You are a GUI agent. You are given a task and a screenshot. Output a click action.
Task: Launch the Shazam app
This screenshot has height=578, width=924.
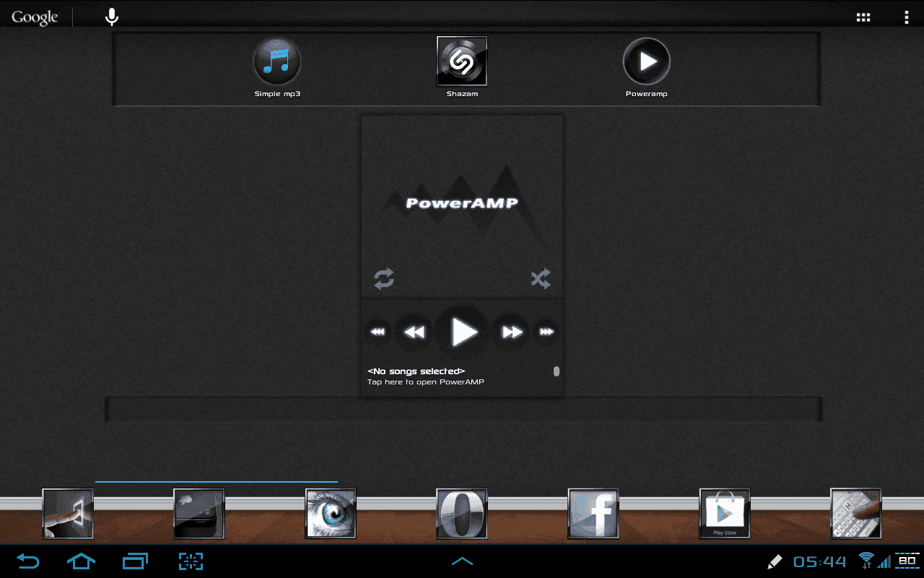[x=462, y=67]
